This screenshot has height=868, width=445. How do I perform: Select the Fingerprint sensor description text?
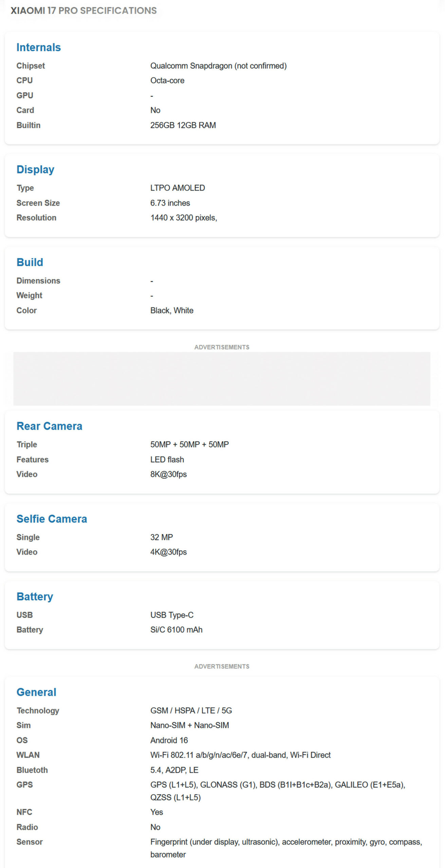tap(286, 848)
